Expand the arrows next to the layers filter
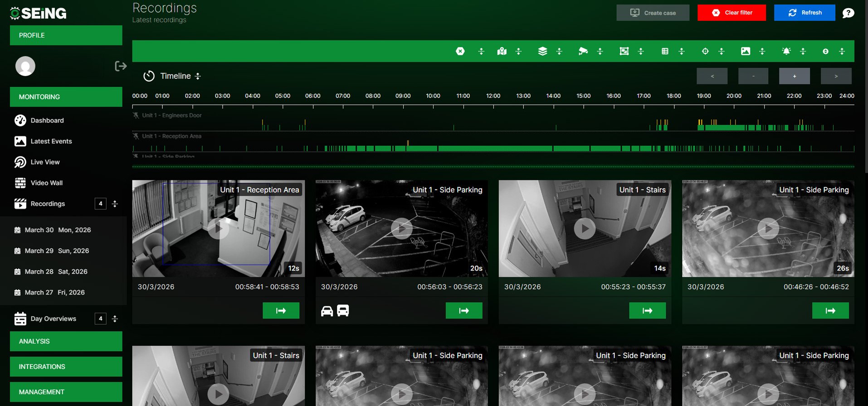Screen dimensions: 868x406 (x=559, y=52)
